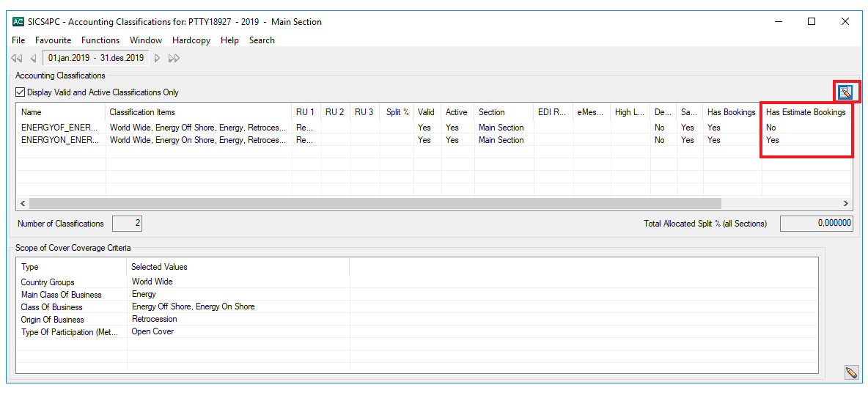This screenshot has width=868, height=393.
Task: Select the ENERGYOF_ENER classification row
Action: (62, 128)
